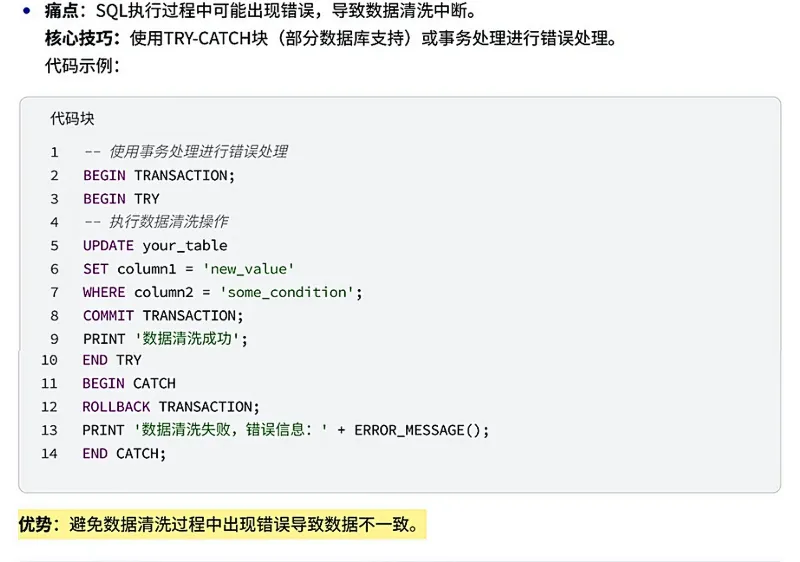
Task: Click line number 1 in code gutter
Action: tap(54, 152)
